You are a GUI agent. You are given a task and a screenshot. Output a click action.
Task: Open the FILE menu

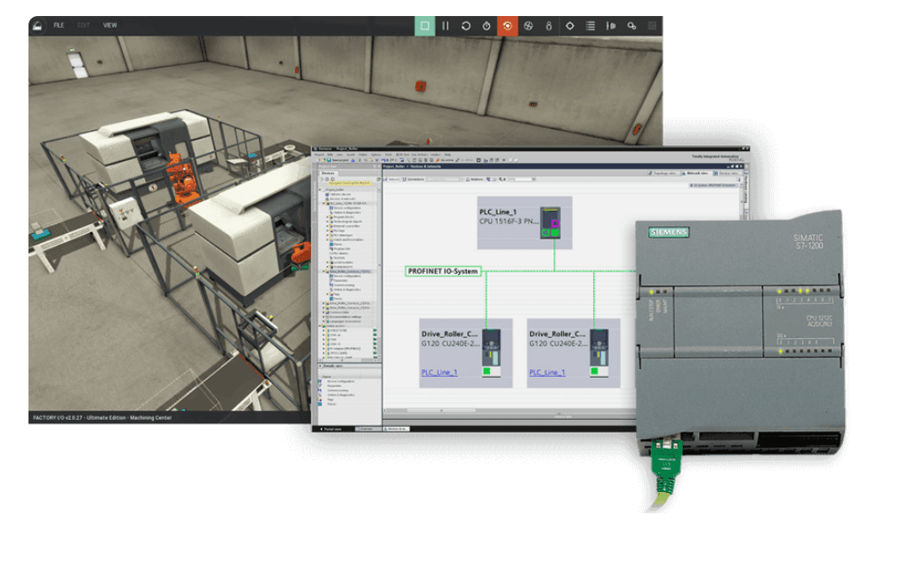point(59,26)
